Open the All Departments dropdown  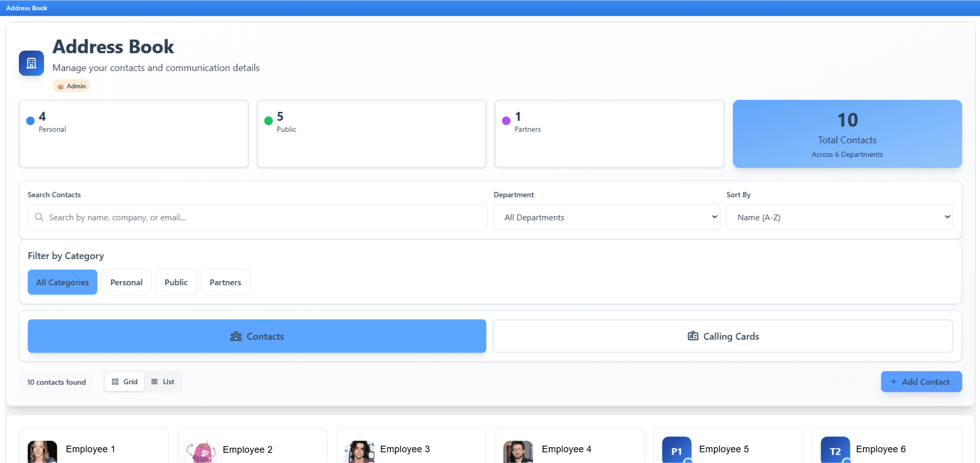click(x=606, y=217)
